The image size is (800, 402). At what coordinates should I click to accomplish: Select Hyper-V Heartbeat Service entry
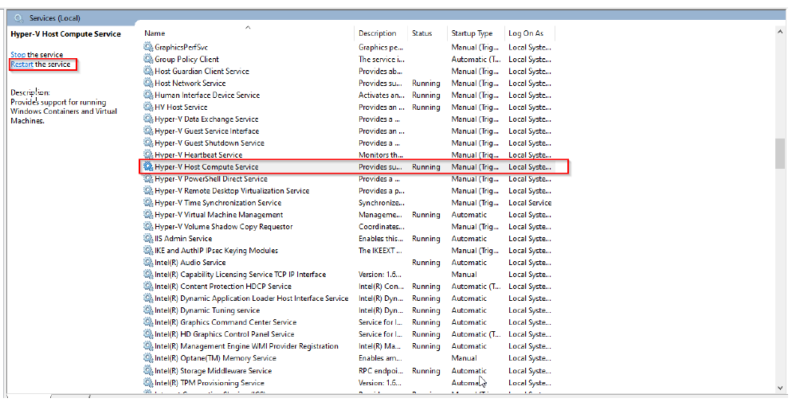click(198, 155)
